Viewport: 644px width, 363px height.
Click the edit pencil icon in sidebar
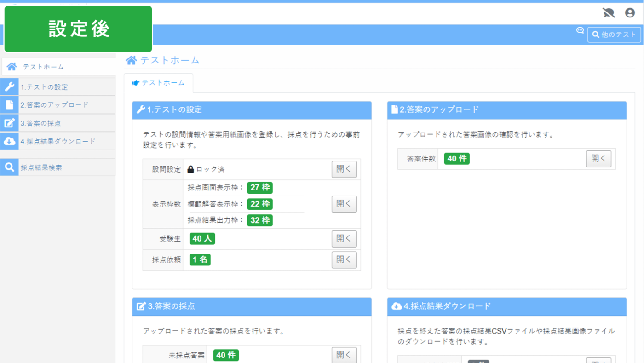tap(9, 123)
